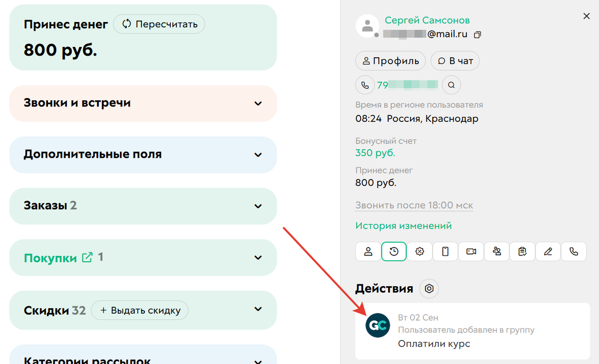Expand the Заказы section

pos(258,206)
